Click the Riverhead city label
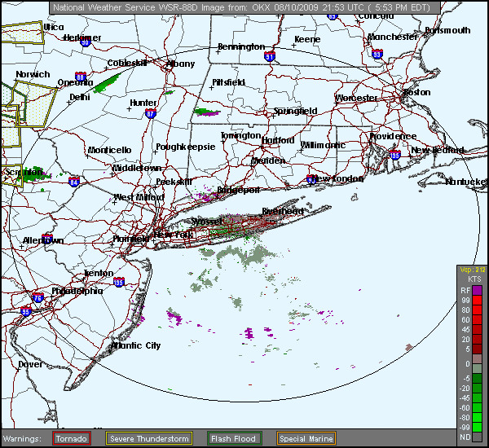This screenshot has height=448, width=489. point(283,211)
